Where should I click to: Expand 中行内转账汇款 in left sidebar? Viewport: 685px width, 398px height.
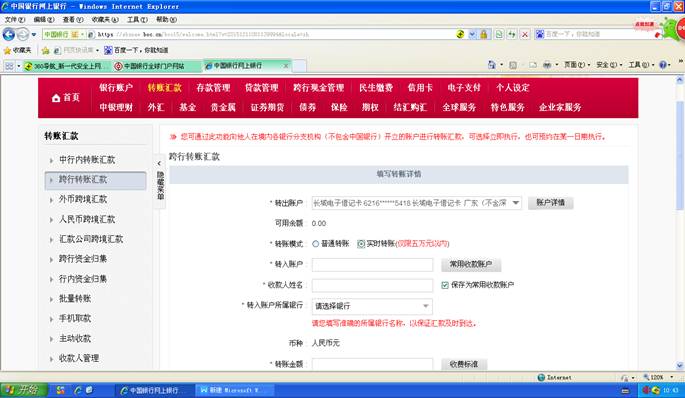(87, 160)
